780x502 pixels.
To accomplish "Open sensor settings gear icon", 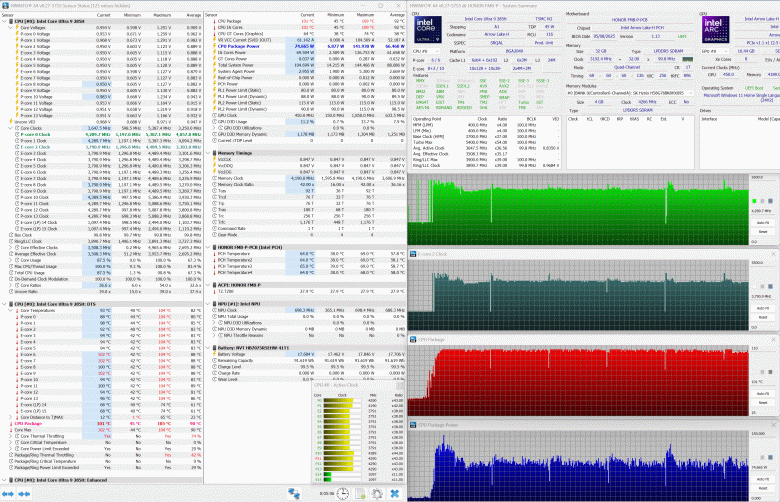I will click(377, 494).
